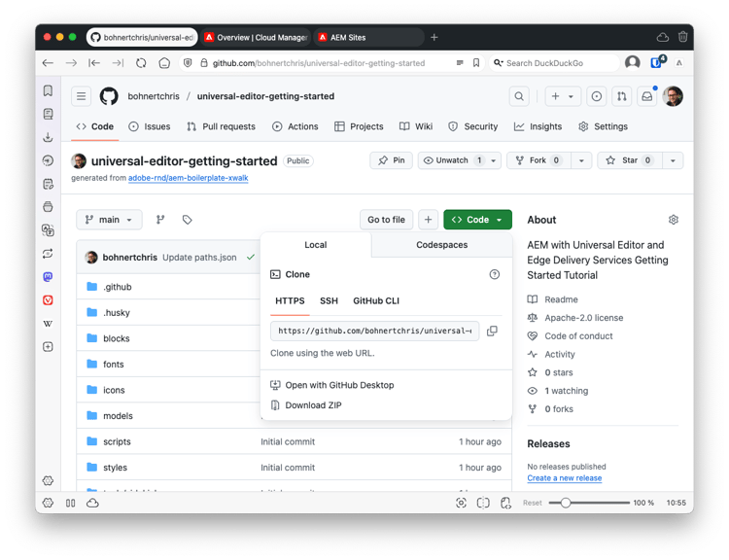The height and width of the screenshot is (560, 729).
Task: Open the adobe-rnd/aem-boilerplate-xwalk template link
Action: tap(189, 178)
